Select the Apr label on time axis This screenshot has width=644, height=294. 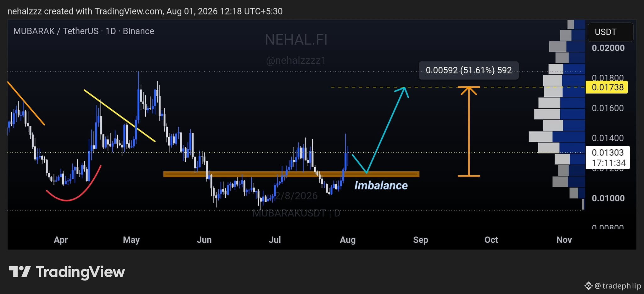[61, 240]
